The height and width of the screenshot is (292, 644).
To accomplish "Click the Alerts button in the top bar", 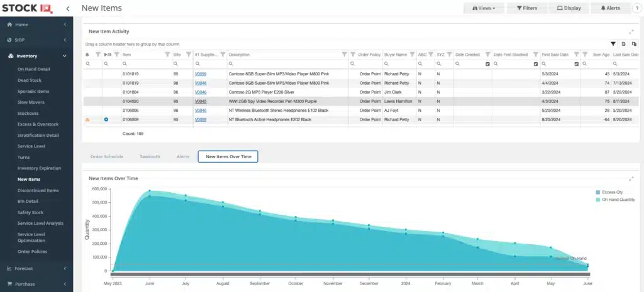I will [x=610, y=8].
